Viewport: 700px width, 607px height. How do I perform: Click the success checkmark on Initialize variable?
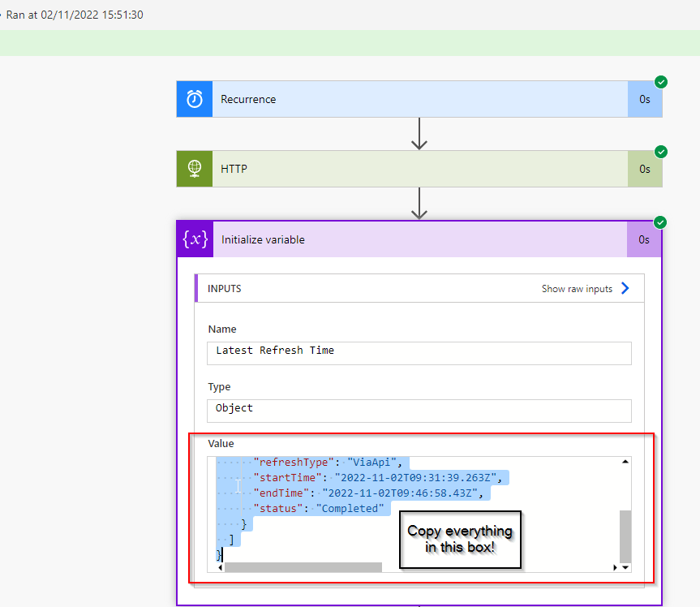pos(661,222)
